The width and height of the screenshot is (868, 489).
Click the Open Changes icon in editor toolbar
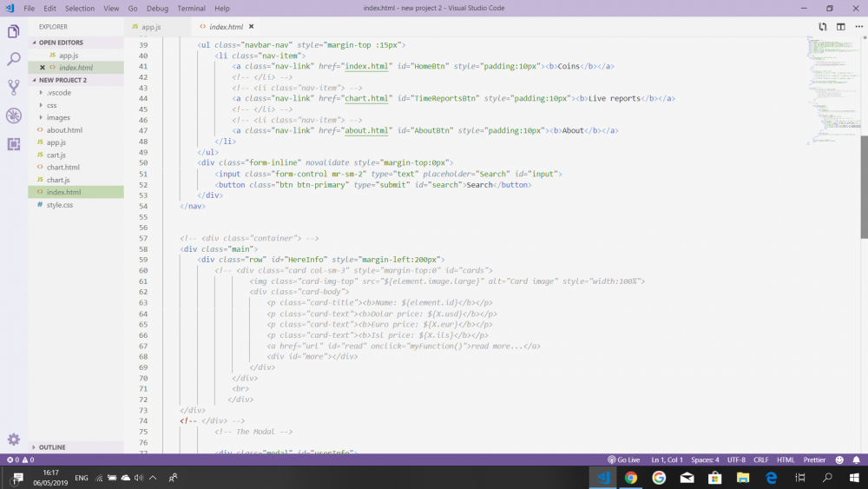(823, 27)
